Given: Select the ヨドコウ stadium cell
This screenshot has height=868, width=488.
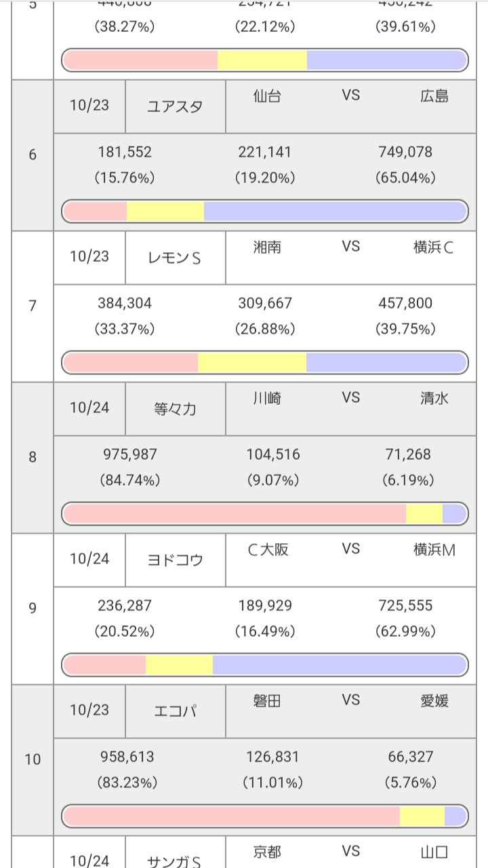Looking at the screenshot, I should click(x=175, y=560).
